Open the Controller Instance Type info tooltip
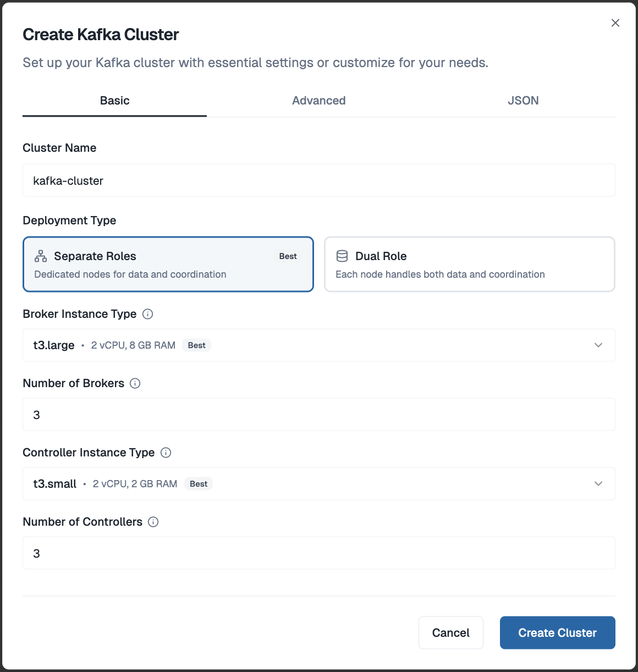 click(x=166, y=453)
